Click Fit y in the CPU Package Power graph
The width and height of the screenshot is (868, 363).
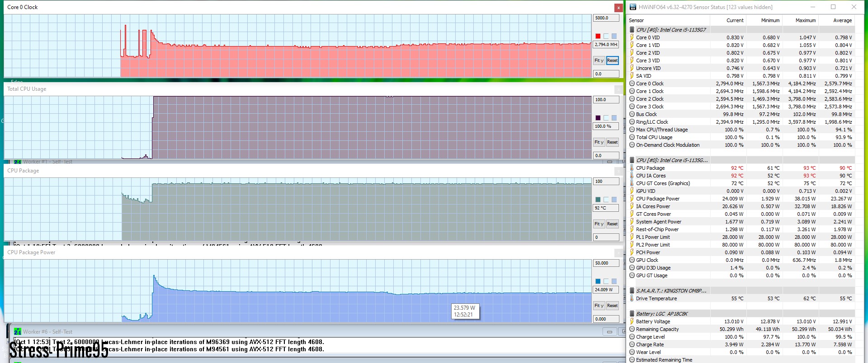(x=599, y=306)
